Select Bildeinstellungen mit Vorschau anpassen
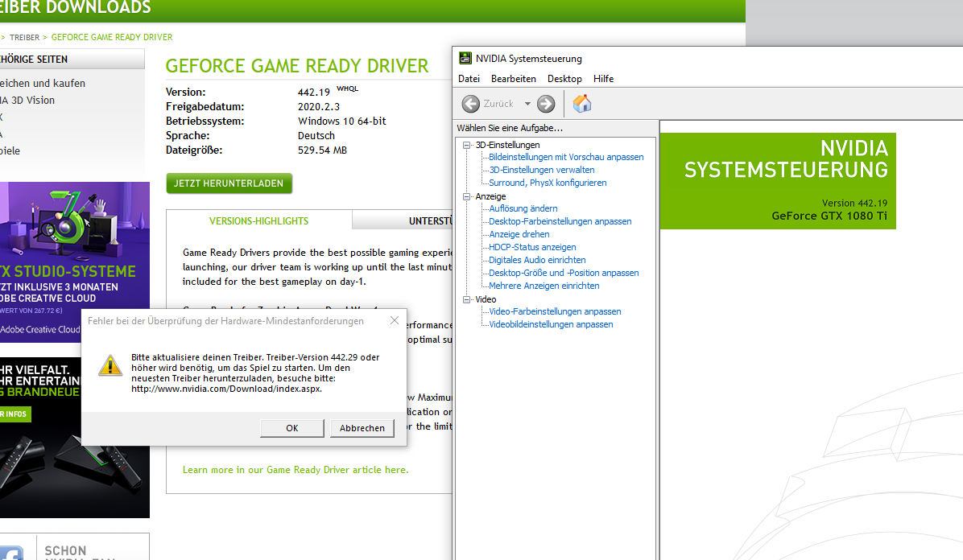The height and width of the screenshot is (560, 963). [566, 157]
